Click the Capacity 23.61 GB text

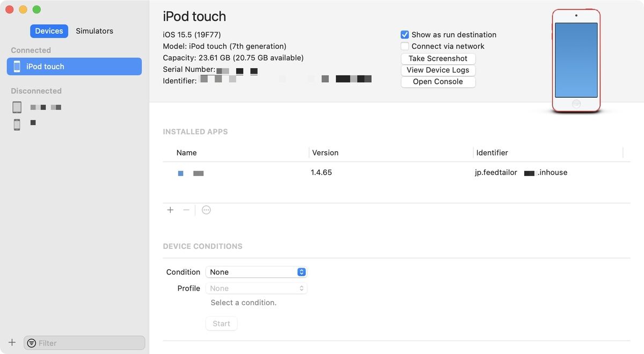coord(233,58)
